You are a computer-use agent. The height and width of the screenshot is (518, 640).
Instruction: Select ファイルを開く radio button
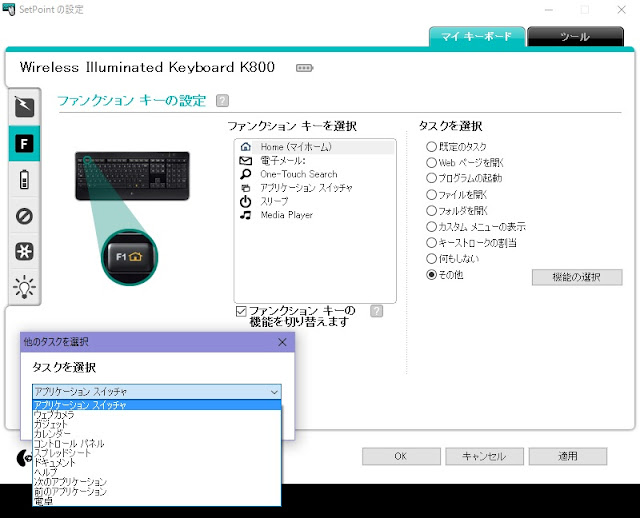tap(431, 195)
